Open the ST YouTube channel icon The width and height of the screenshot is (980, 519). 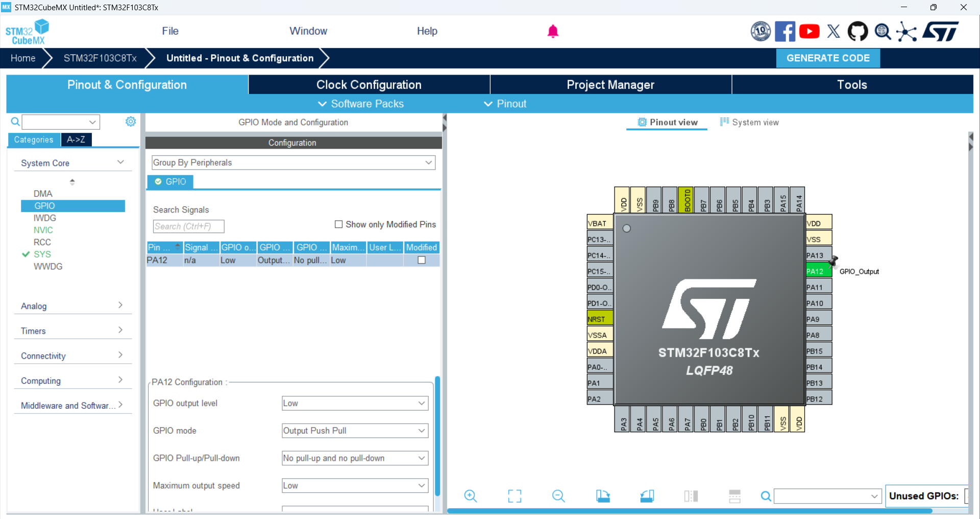(x=809, y=32)
